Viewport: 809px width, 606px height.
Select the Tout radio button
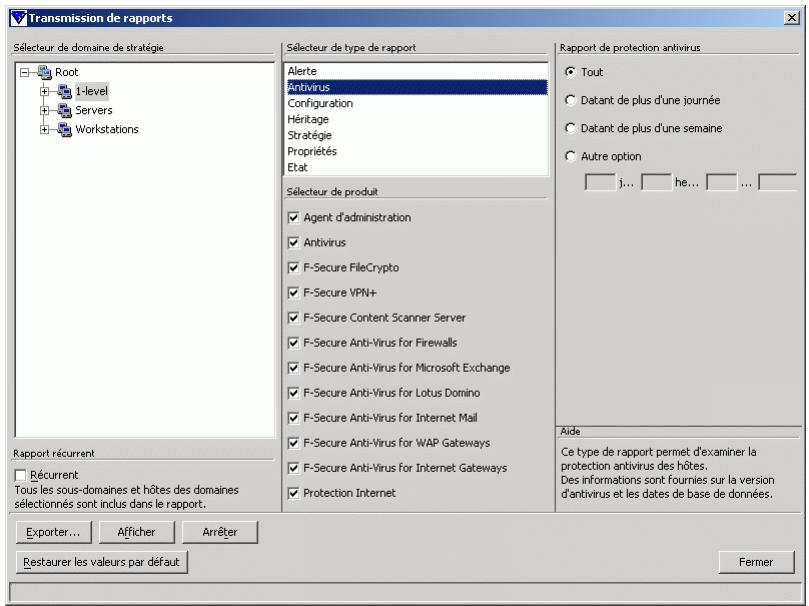[570, 72]
